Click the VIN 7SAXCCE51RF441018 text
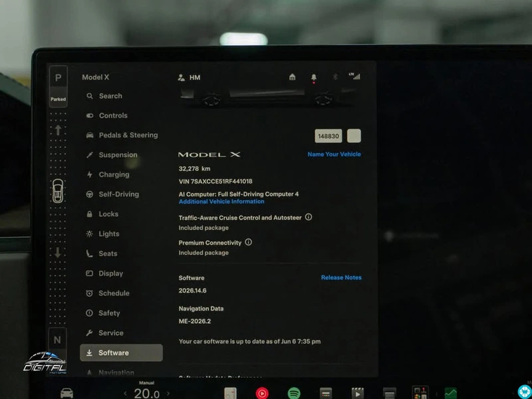This screenshot has height=399, width=532. pos(215,182)
